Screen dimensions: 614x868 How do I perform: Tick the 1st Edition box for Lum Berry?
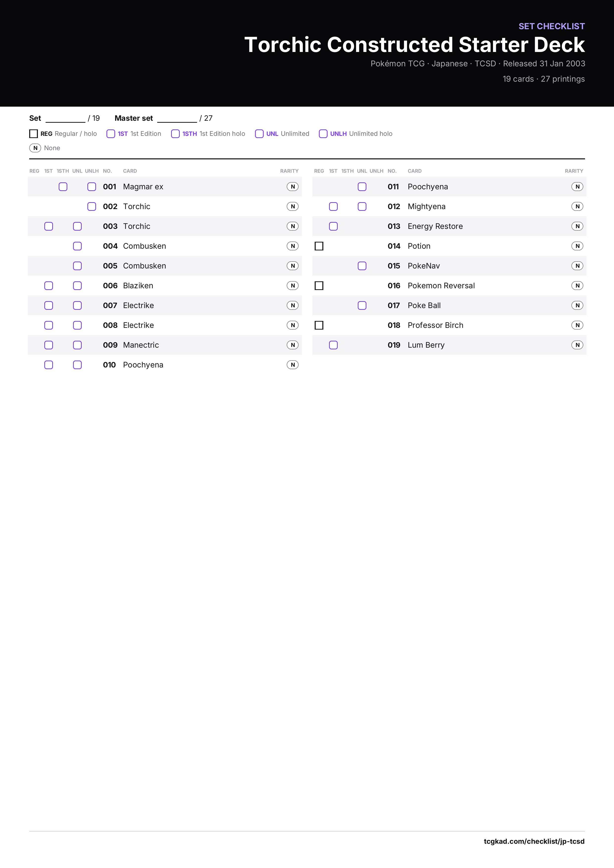[333, 345]
